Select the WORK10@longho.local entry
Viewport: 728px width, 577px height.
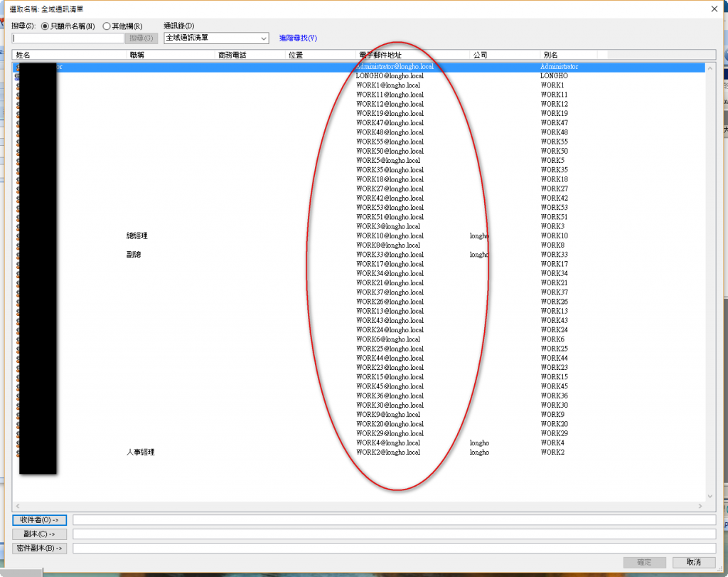click(390, 236)
